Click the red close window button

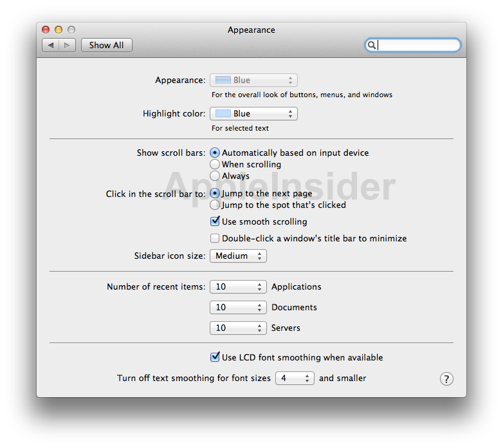coord(46,30)
